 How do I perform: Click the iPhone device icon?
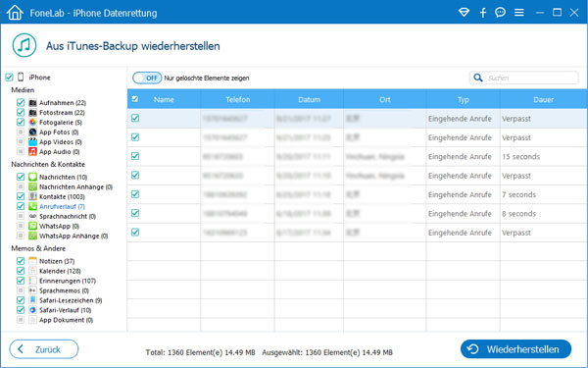[x=21, y=77]
